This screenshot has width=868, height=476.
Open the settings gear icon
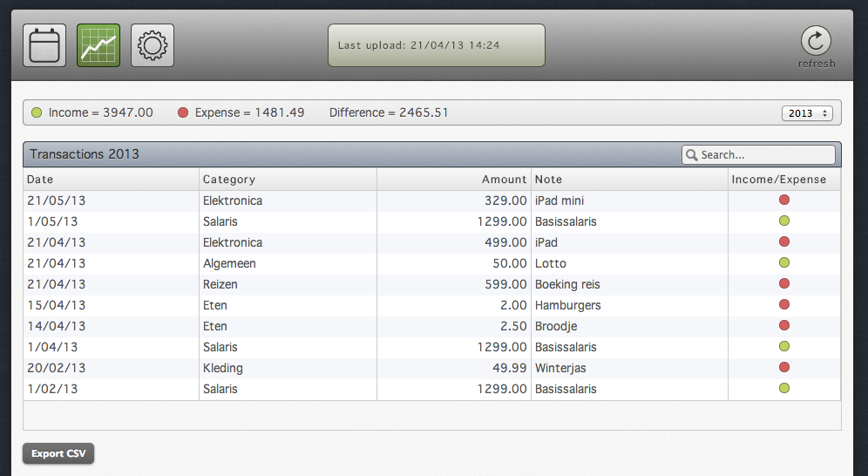point(153,45)
